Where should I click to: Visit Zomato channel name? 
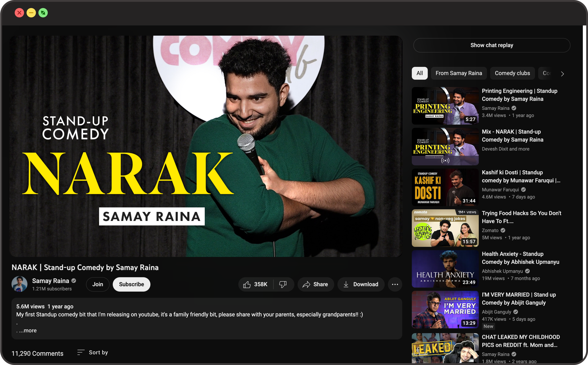click(x=490, y=230)
